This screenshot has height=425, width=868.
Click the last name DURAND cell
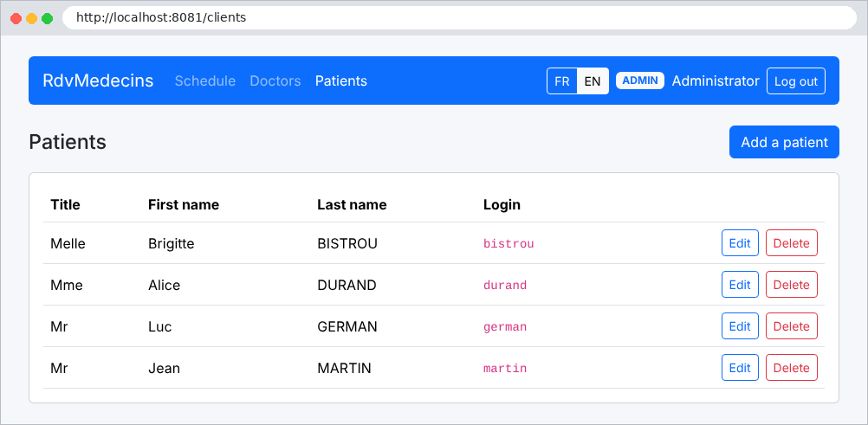347,285
